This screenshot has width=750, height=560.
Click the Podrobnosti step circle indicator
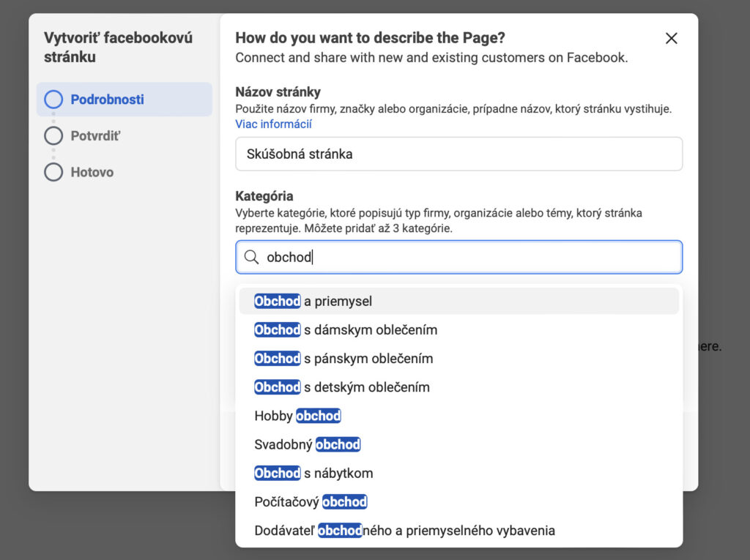(53, 100)
